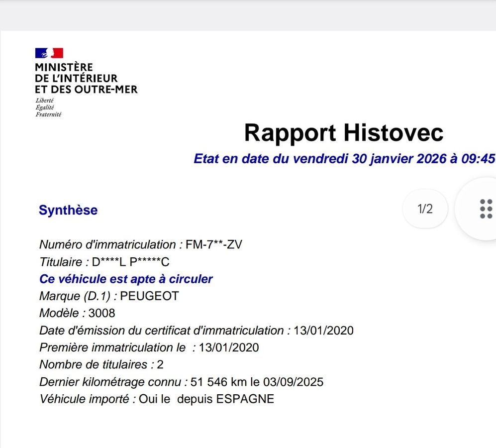The width and height of the screenshot is (496, 448).
Task: Select the mileage 51 546 km entry
Action: tap(182, 382)
